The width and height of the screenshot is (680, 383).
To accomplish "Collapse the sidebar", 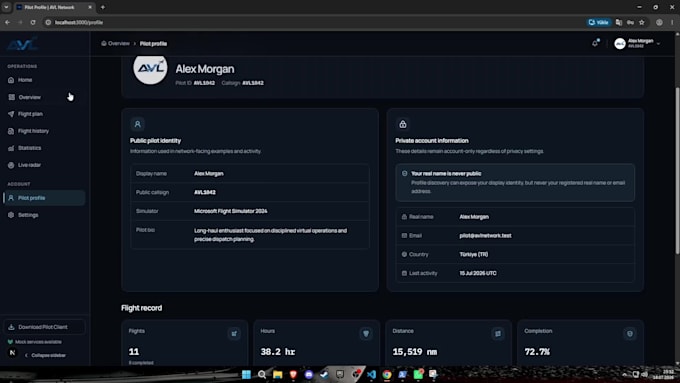I will tap(45, 355).
